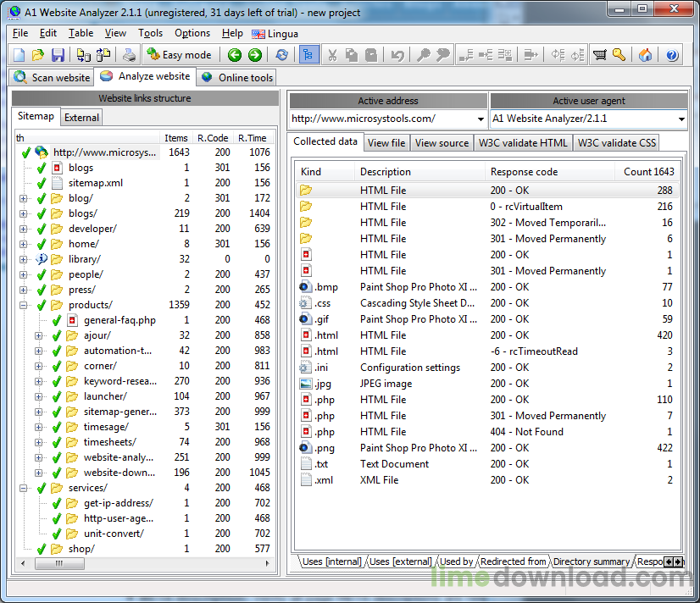This screenshot has height=603, width=700.
Task: Select the .jpg JPEG image row
Action: coord(487,384)
